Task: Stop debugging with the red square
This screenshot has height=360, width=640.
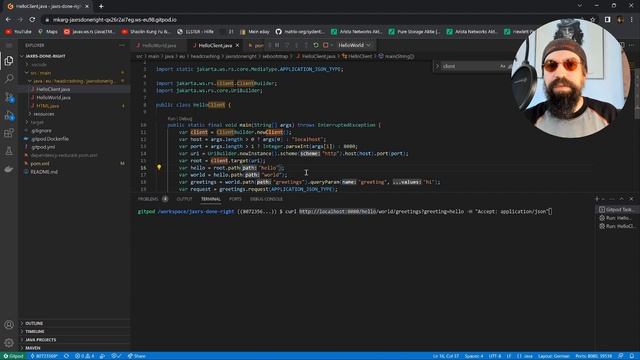Action: click(x=325, y=45)
